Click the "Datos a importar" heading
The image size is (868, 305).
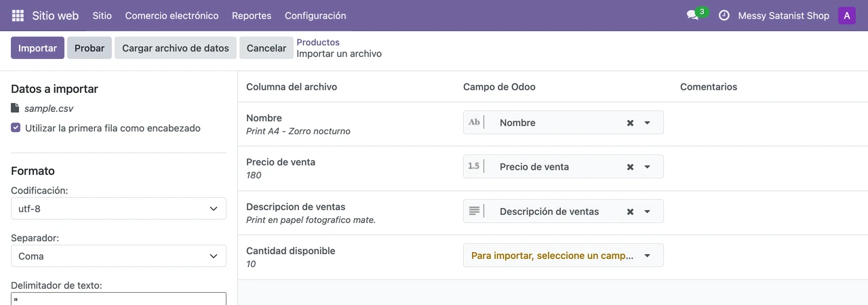(54, 89)
